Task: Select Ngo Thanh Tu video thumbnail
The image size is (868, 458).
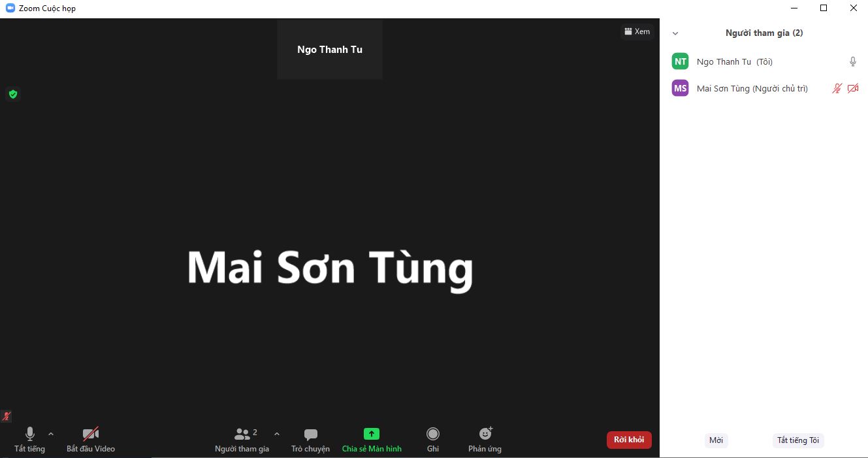Action: pyautogui.click(x=330, y=50)
